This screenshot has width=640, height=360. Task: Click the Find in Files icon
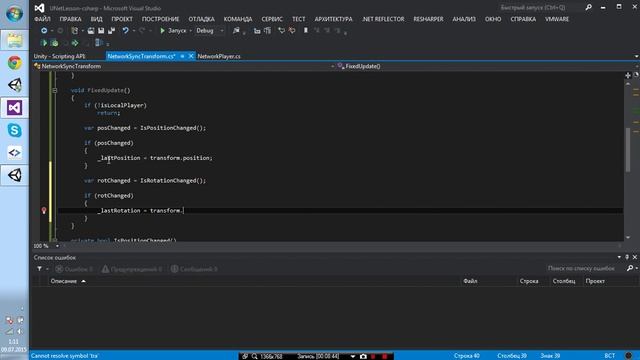[x=236, y=31]
